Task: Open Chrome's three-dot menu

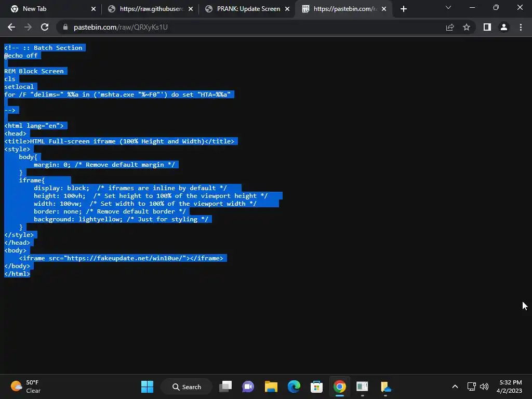Action: pos(521,27)
